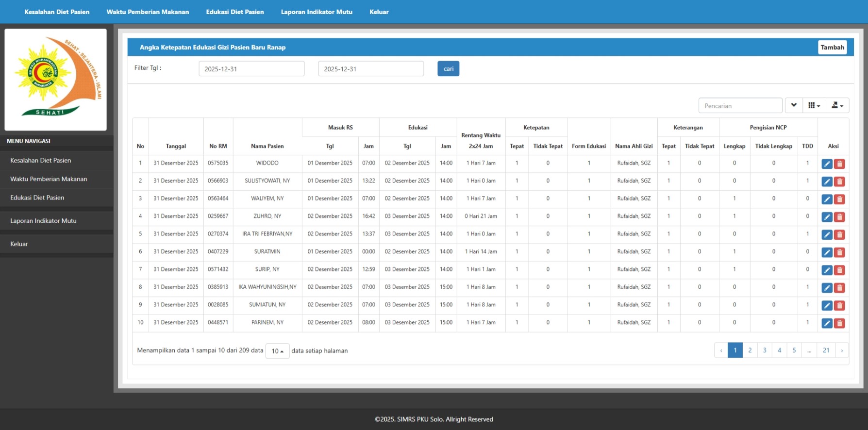
Task: Go to pagination page 2
Action: click(750, 350)
